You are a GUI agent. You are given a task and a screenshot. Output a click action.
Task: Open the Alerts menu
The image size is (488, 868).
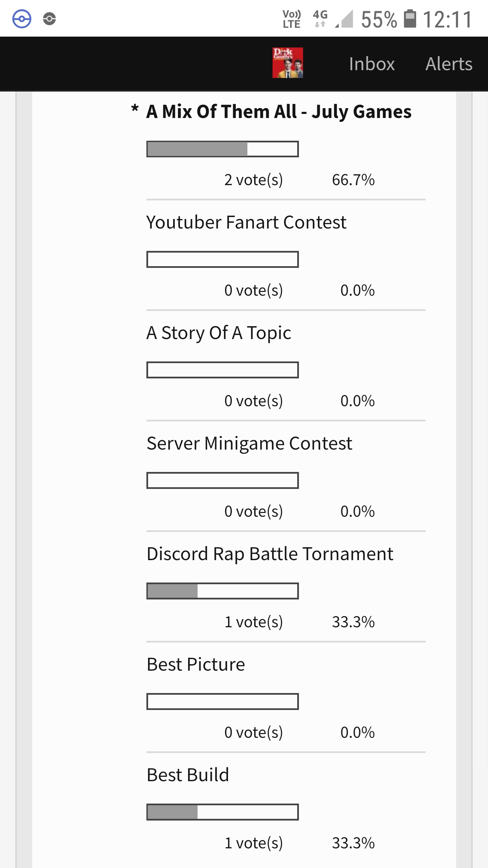click(x=449, y=64)
